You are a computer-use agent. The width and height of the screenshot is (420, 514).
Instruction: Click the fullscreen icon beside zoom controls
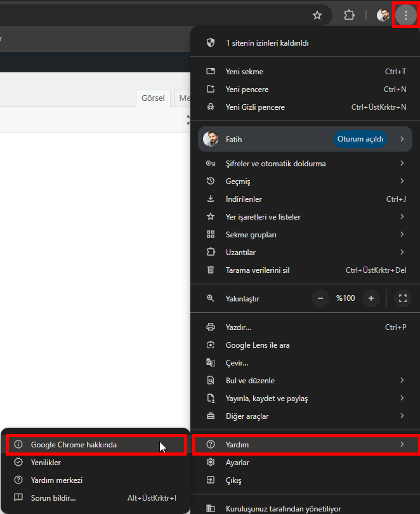pos(402,298)
